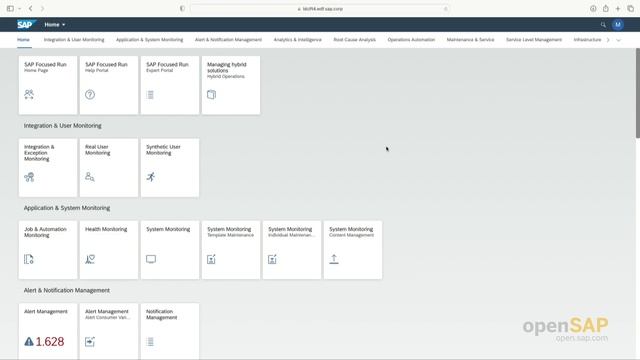Click the vertical page scrollbar

[x=638, y=93]
